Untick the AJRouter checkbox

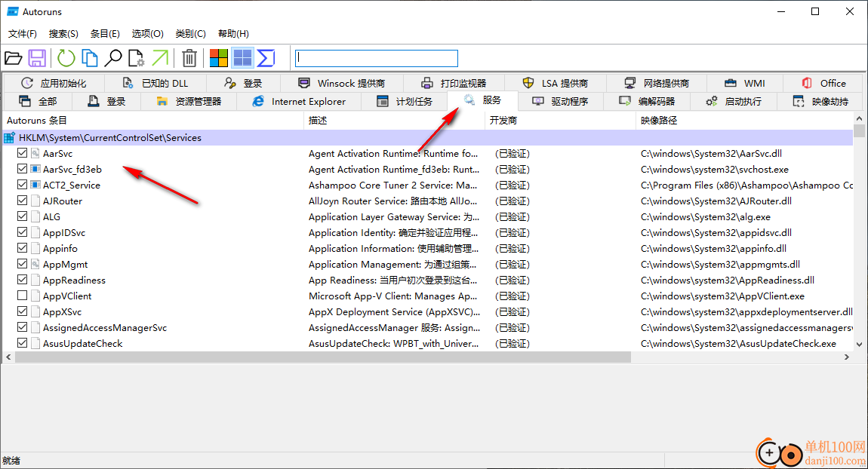coord(22,201)
